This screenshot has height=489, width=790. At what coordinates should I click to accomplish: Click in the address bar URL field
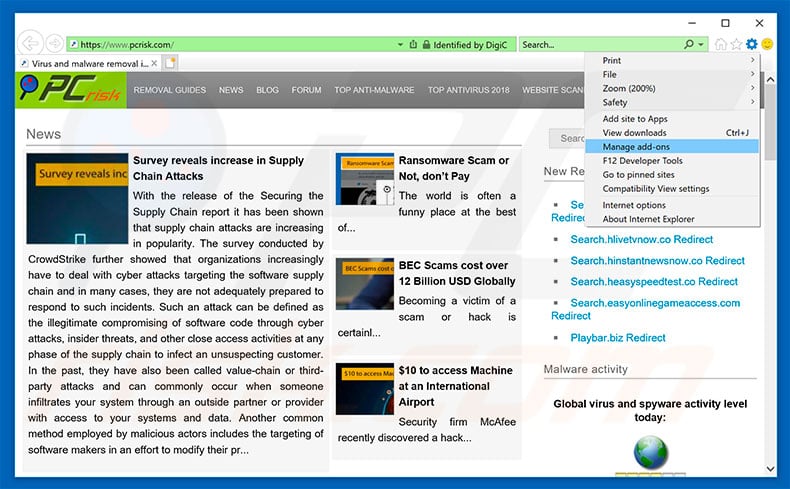click(230, 44)
